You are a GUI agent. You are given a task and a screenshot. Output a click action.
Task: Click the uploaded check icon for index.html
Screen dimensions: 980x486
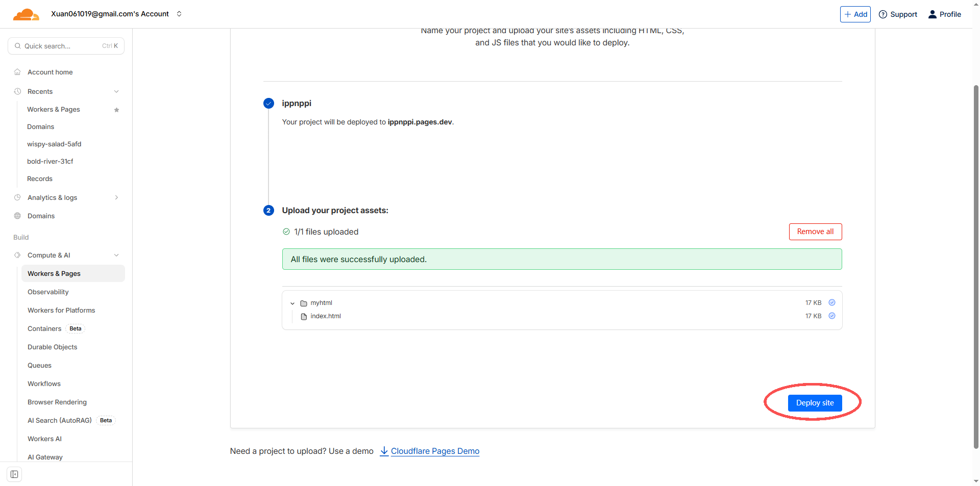click(831, 316)
